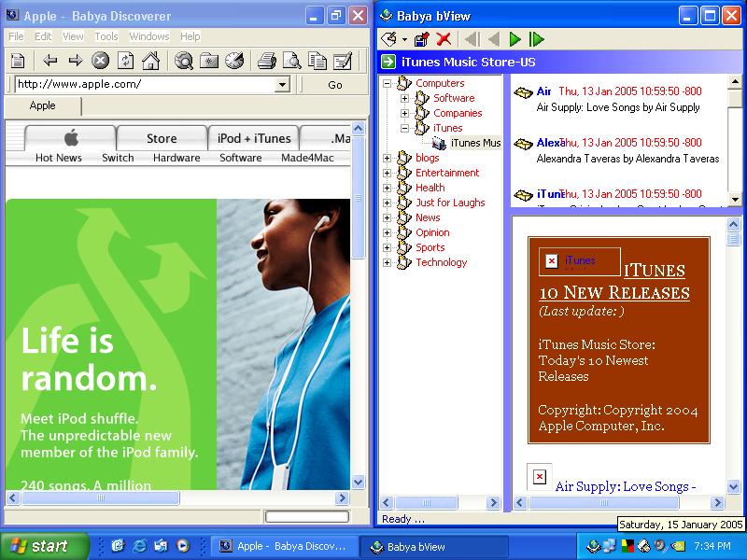Click the horizontal scrollbar thumb under folder tree
This screenshot has width=747, height=560.
pos(427,502)
